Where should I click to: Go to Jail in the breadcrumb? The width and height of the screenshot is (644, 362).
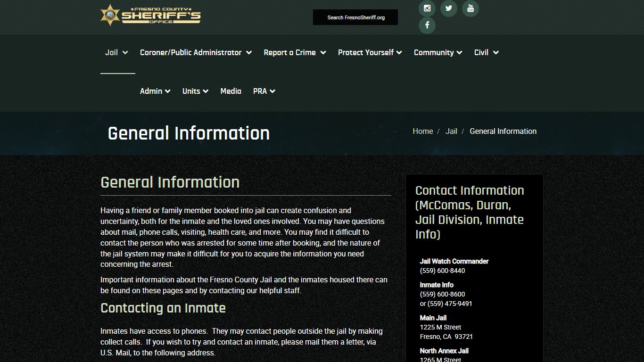point(451,131)
